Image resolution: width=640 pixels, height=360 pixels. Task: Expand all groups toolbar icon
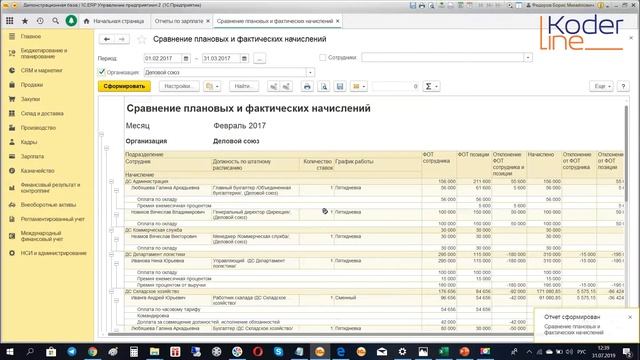[x=273, y=87]
